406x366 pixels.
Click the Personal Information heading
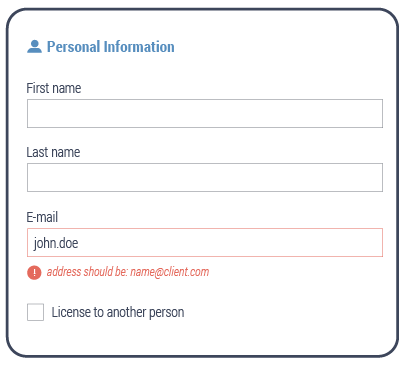110,47
